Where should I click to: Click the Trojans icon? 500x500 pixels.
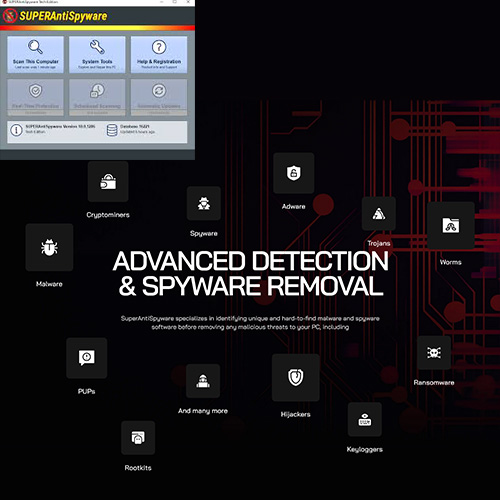point(379,214)
